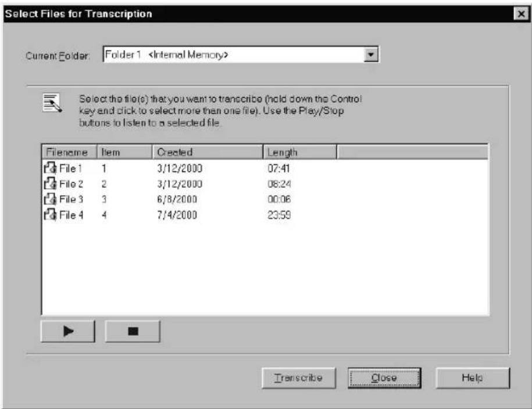The image size is (532, 409).
Task: Click item number 3 in File 3 row
Action: click(x=104, y=199)
